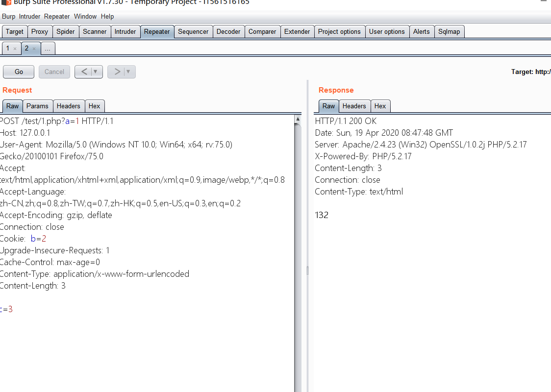
Task: Switch to the Target tab
Action: click(x=14, y=32)
